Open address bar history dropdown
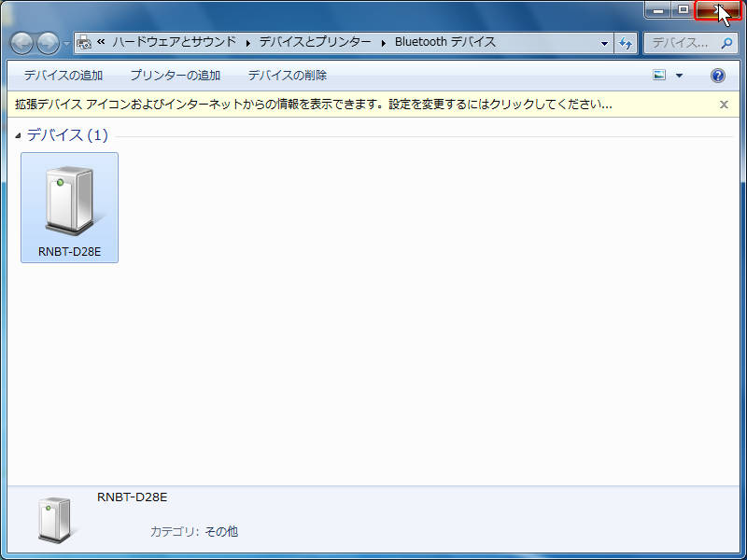 604,43
